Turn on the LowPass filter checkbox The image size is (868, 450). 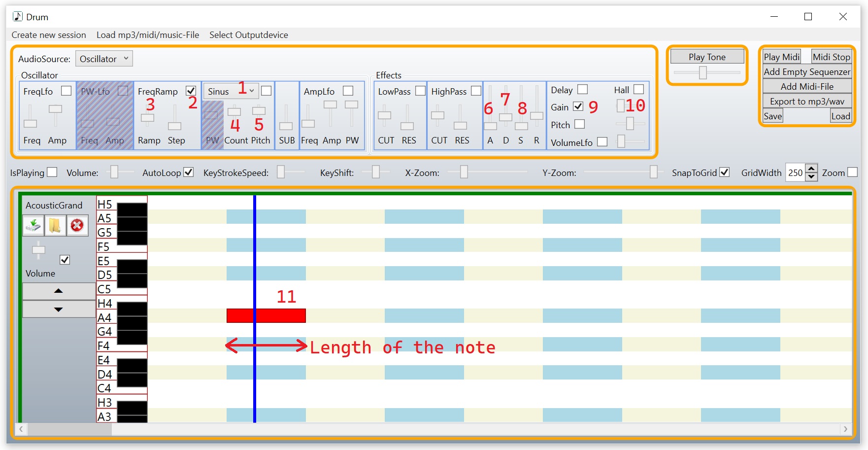(420, 91)
